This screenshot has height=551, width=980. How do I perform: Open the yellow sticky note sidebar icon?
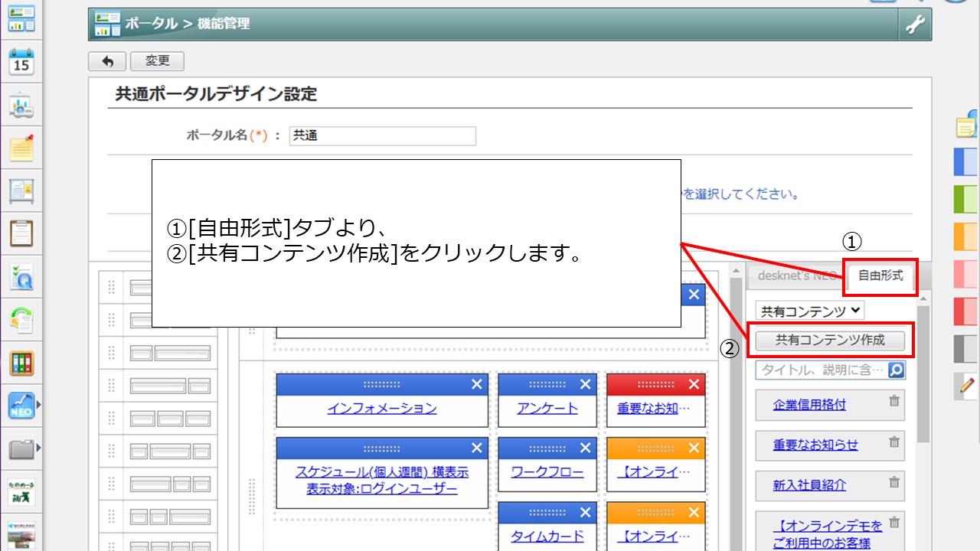pyautogui.click(x=21, y=148)
